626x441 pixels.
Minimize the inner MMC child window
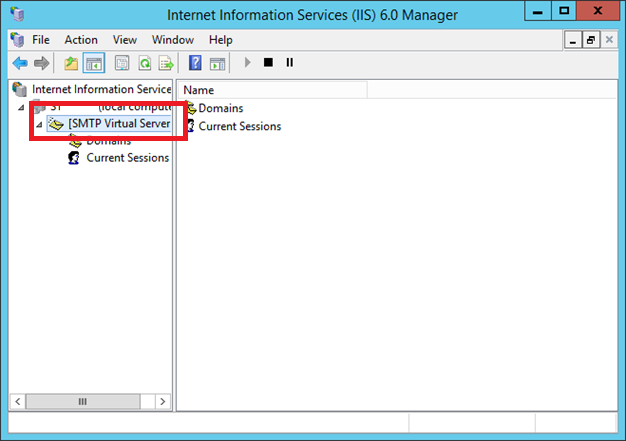click(573, 40)
